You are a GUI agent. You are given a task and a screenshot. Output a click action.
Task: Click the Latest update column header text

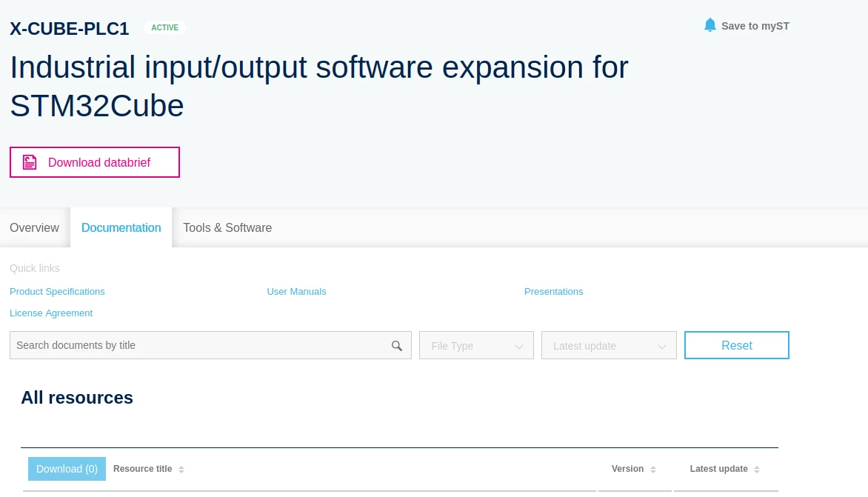click(718, 469)
